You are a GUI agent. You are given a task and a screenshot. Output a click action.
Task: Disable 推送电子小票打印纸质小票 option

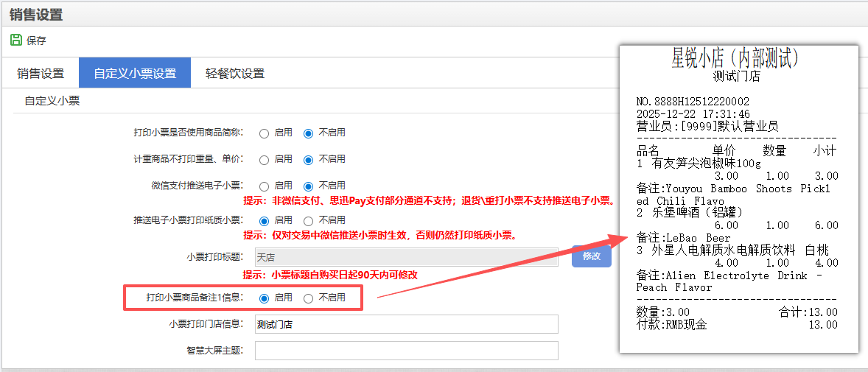(309, 220)
